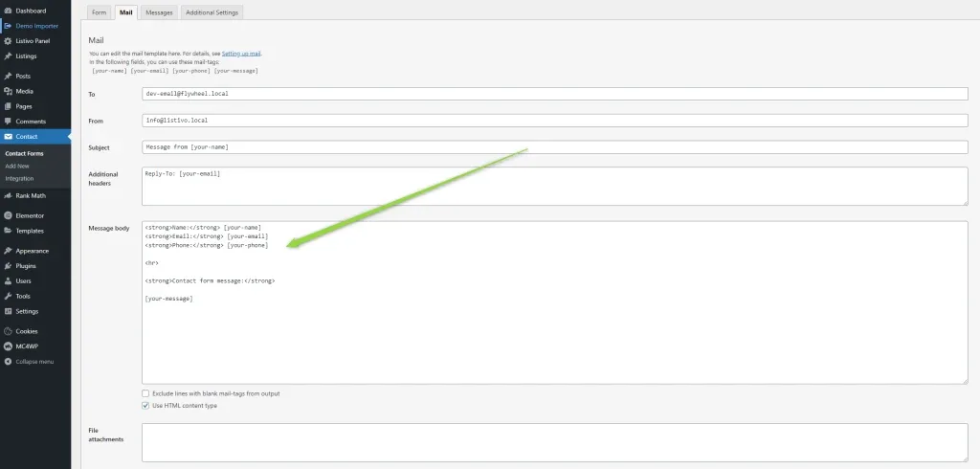Click the Listivo Panel gear icon
This screenshot has height=469, width=980.
coord(8,40)
